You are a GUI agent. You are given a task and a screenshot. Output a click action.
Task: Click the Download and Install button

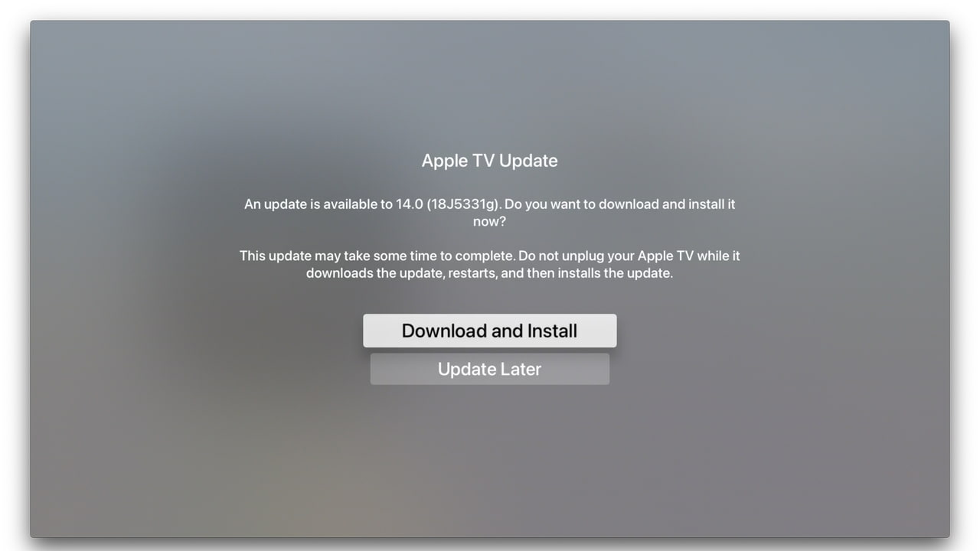489,331
